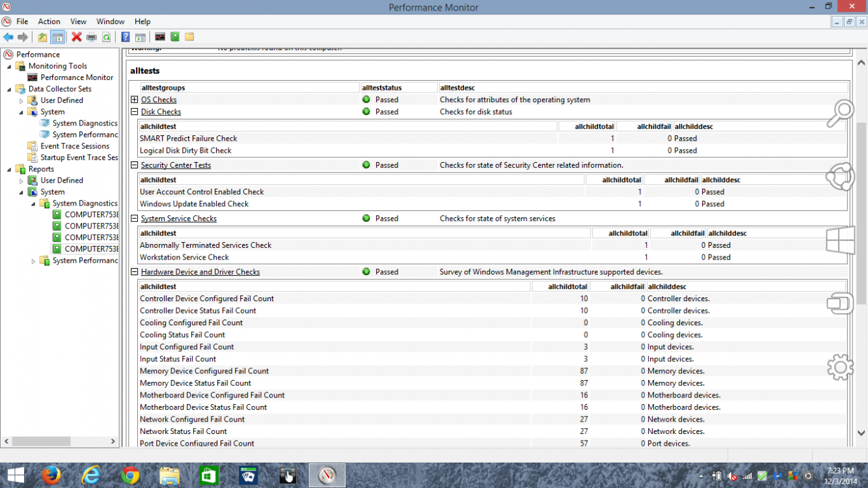Collapse the Data Collector Sets tree node

coord(9,89)
